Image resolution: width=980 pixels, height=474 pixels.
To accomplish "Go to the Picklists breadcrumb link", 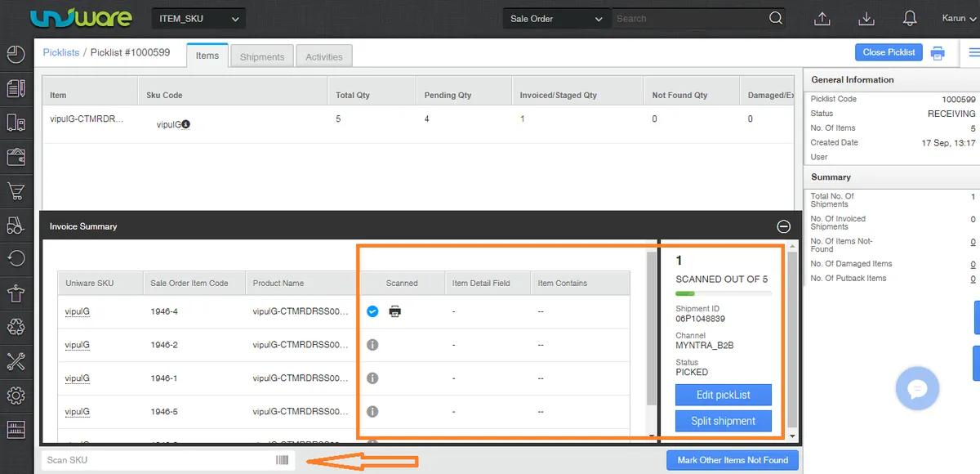I will point(61,52).
